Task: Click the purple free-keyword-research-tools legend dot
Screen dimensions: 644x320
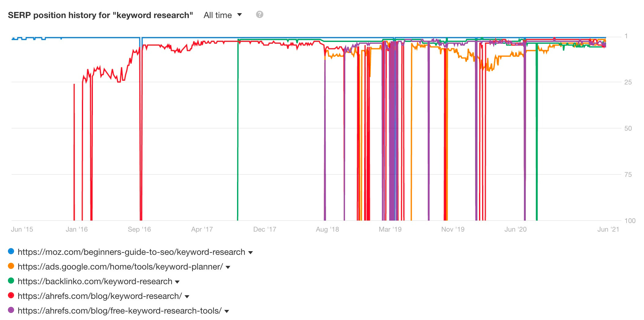Action: point(11,310)
